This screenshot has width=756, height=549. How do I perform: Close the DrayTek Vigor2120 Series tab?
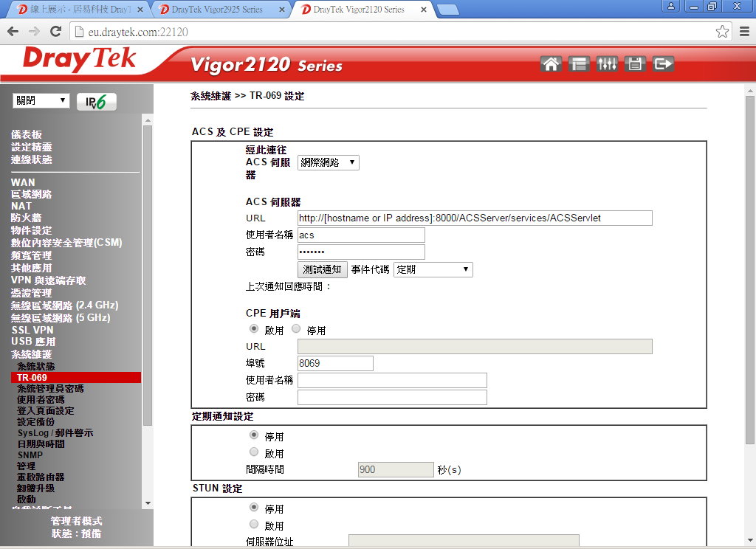[x=423, y=9]
